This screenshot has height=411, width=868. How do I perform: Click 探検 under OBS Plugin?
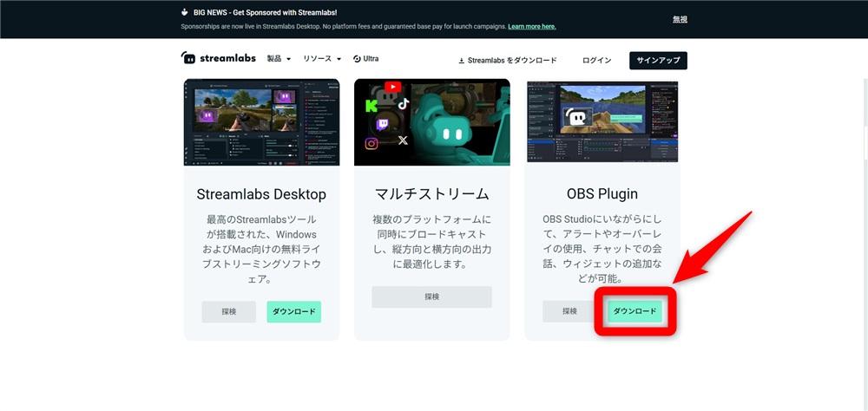(569, 311)
